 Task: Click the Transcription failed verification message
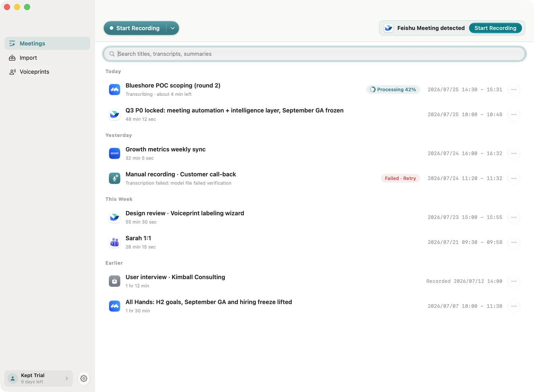178,183
